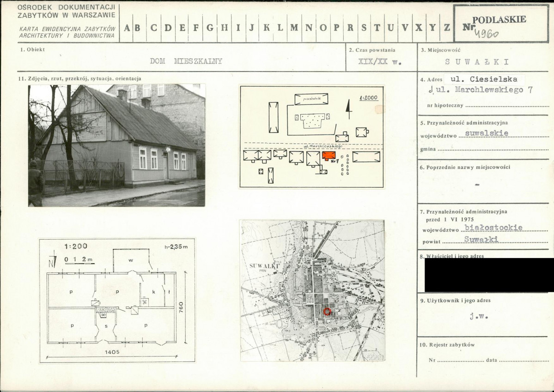
Task: Select letter M in the index strip
Action: coord(294,27)
